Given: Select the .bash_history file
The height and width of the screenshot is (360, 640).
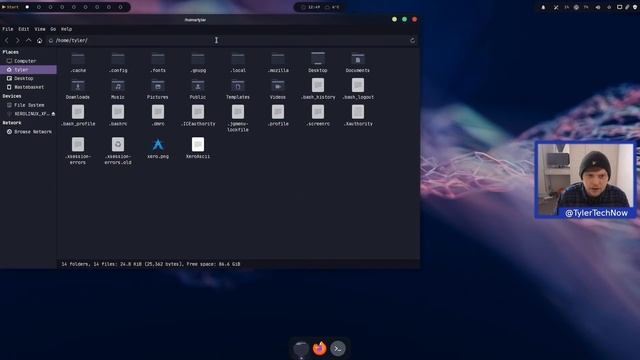Looking at the screenshot, I should tap(318, 89).
